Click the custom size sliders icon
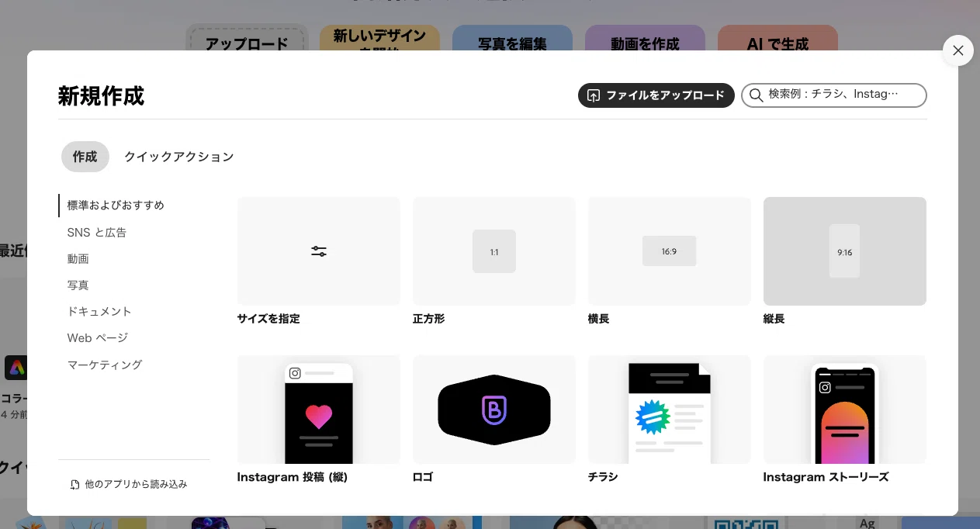The width and height of the screenshot is (980, 529). 319,251
